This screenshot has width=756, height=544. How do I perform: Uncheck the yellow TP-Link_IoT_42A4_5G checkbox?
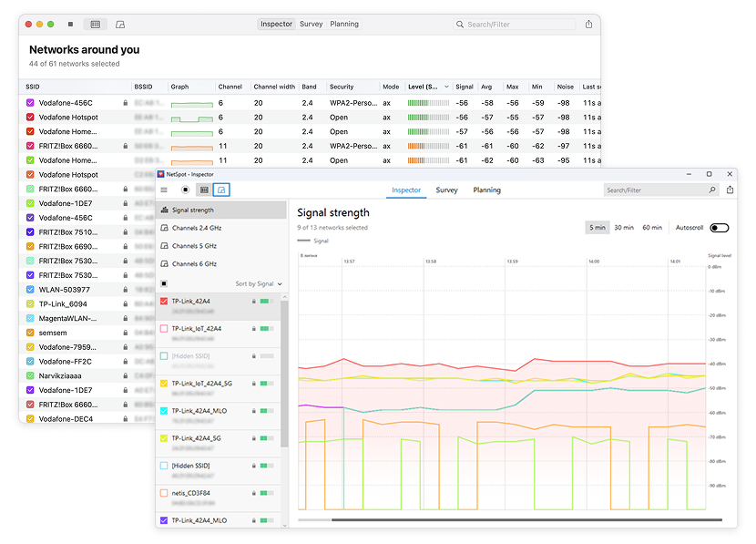coord(164,384)
